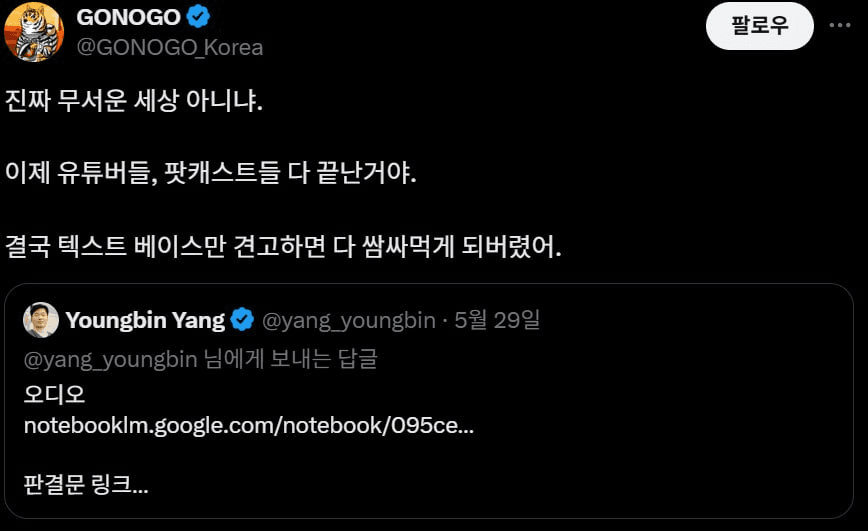This screenshot has height=531, width=868.
Task: Click the 오디오 text in the quoted tweet
Action: (54, 395)
